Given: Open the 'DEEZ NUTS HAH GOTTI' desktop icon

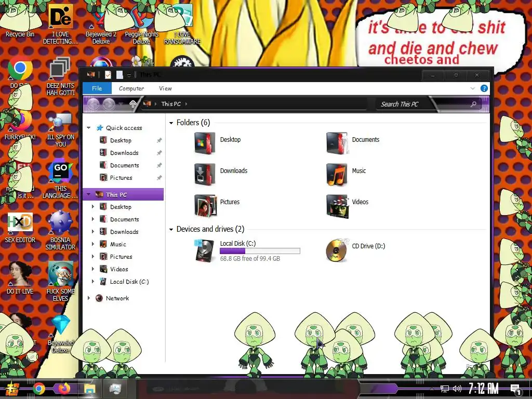Looking at the screenshot, I should [x=60, y=76].
